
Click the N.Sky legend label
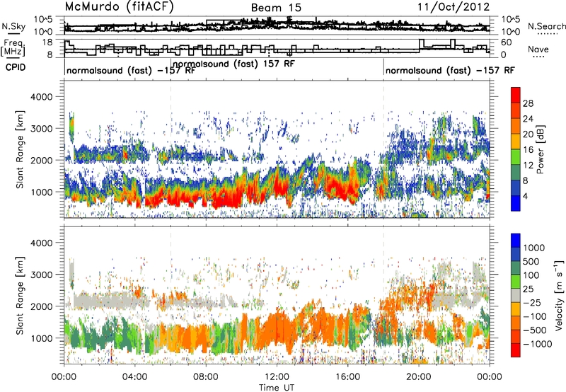(13, 26)
